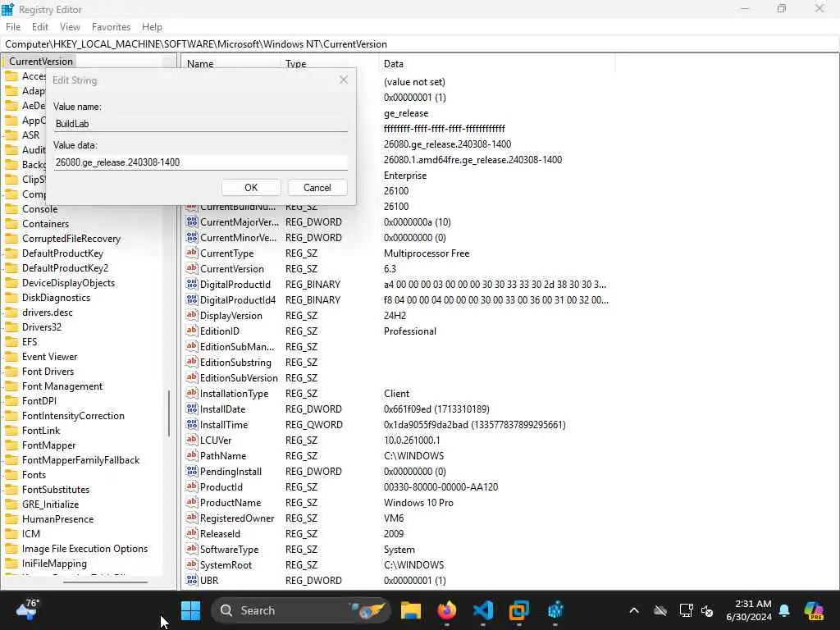
Task: Select the CurrentVersion key in tree
Action: coord(41,61)
